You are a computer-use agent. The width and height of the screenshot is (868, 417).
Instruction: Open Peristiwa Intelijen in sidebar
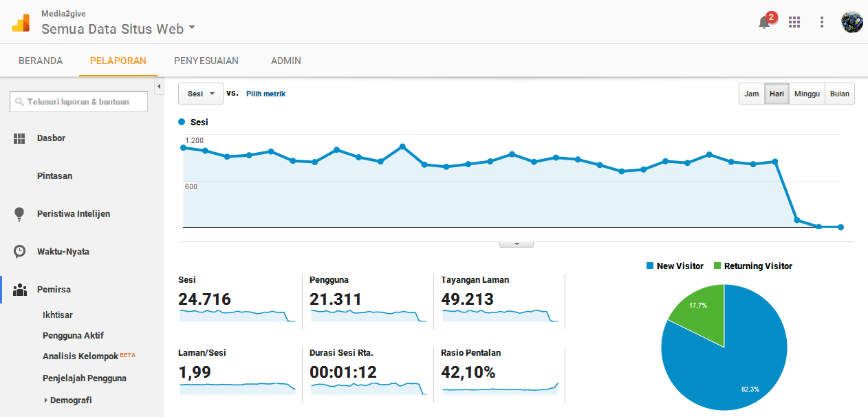[73, 214]
